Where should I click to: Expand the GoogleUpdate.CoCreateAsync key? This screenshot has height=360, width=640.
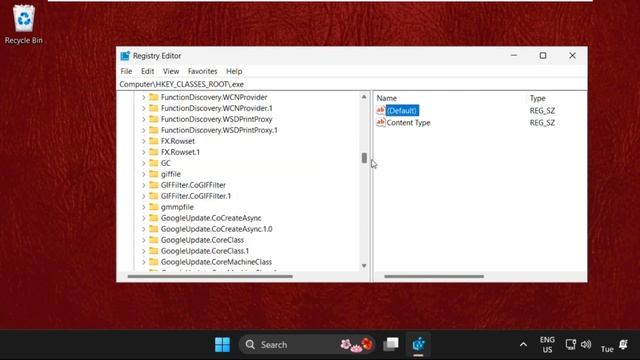click(144, 218)
